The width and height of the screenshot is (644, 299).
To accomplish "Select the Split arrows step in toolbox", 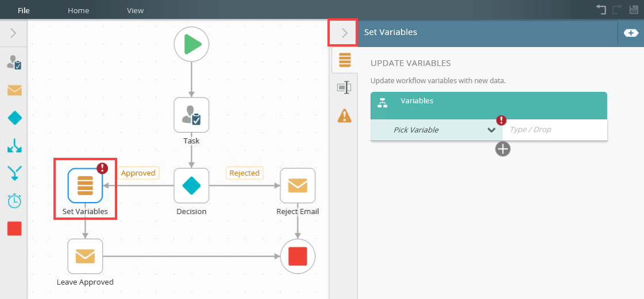I will click(14, 146).
